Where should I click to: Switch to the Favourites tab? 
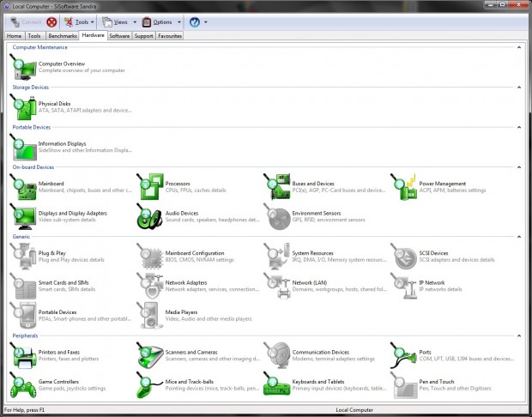click(x=170, y=36)
